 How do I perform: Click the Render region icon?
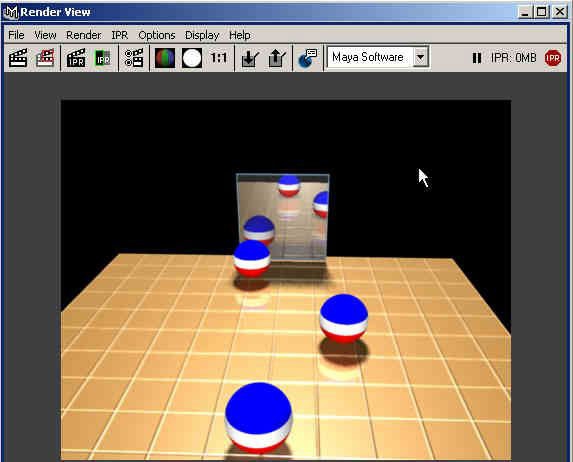[x=45, y=58]
